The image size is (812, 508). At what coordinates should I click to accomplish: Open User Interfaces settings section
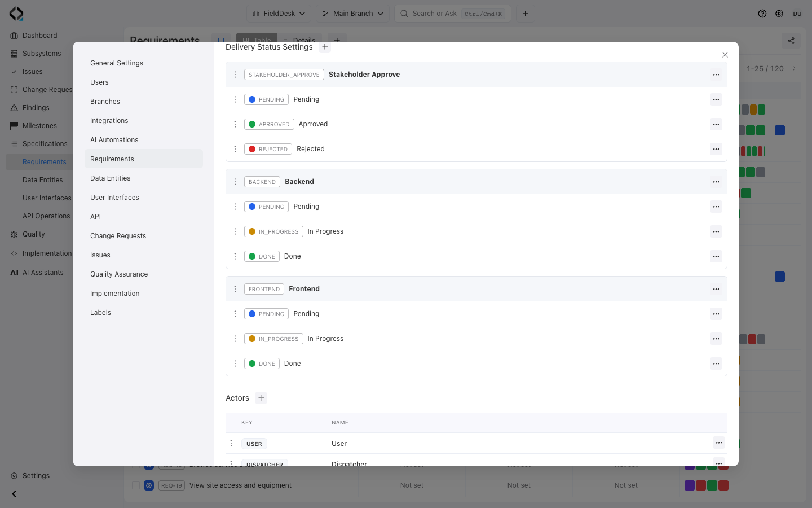144,198
